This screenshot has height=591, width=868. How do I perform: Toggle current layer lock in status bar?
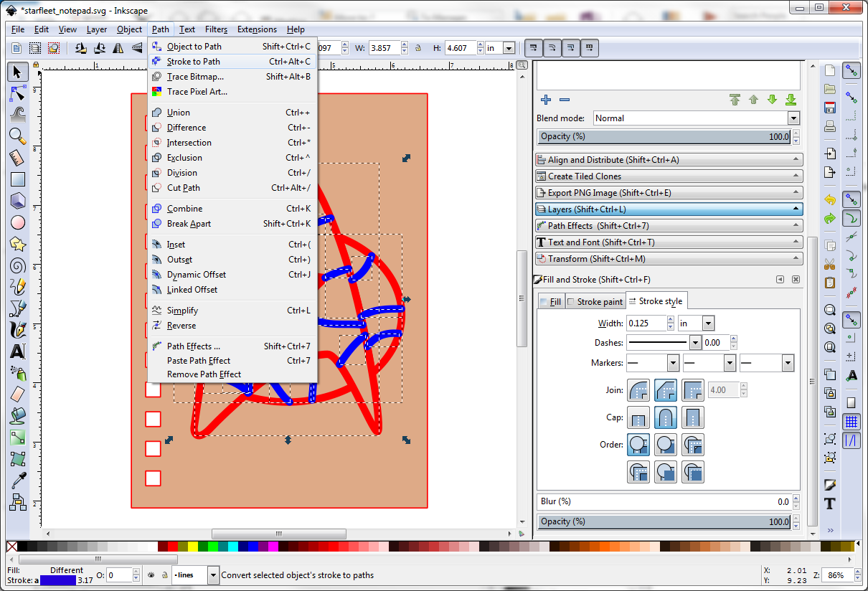pos(165,575)
